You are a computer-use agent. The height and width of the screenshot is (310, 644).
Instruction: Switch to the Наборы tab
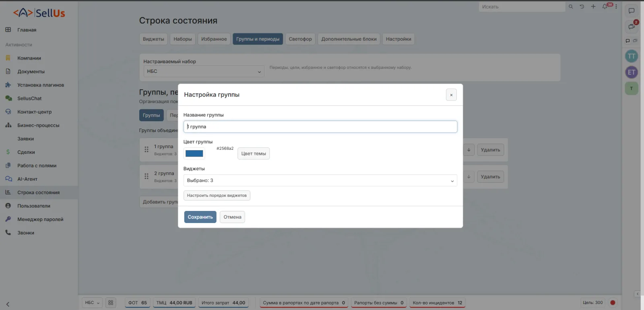183,39
